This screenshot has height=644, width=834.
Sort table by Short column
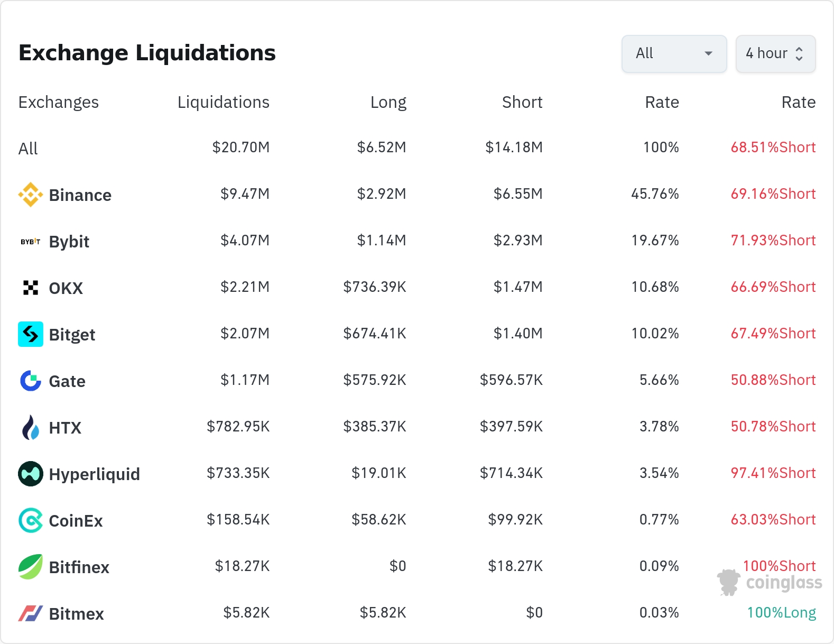[x=522, y=102]
